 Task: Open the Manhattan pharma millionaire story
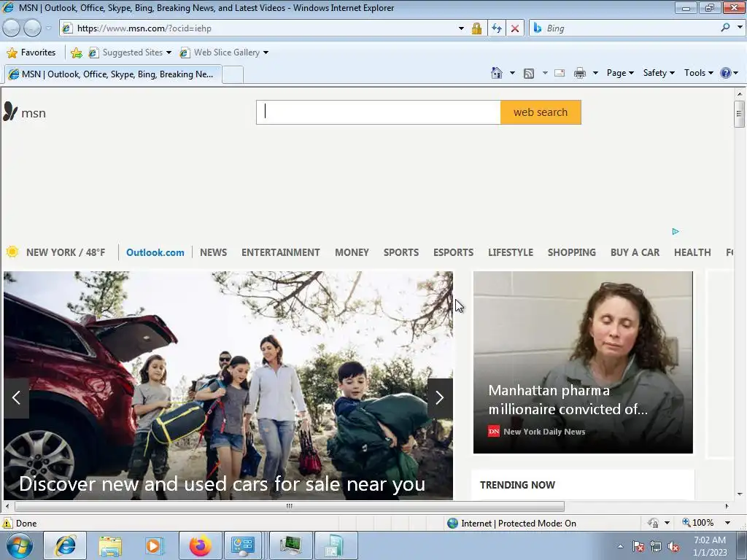[x=583, y=362]
